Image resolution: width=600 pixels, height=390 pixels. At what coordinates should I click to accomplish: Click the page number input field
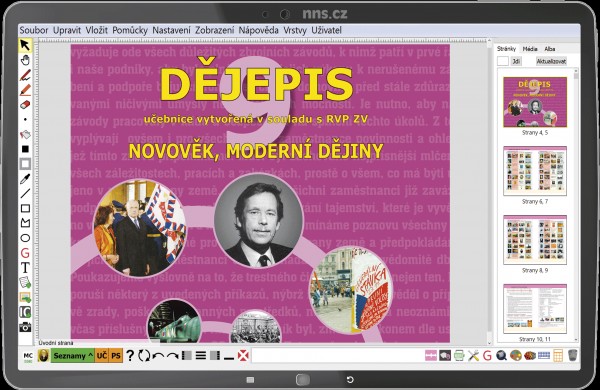click(x=502, y=61)
